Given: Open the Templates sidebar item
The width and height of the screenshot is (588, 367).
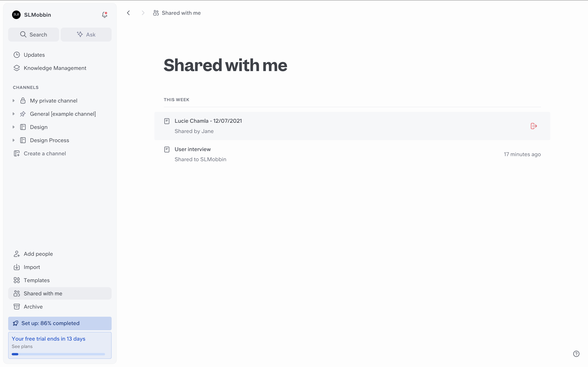Looking at the screenshot, I should tap(36, 280).
